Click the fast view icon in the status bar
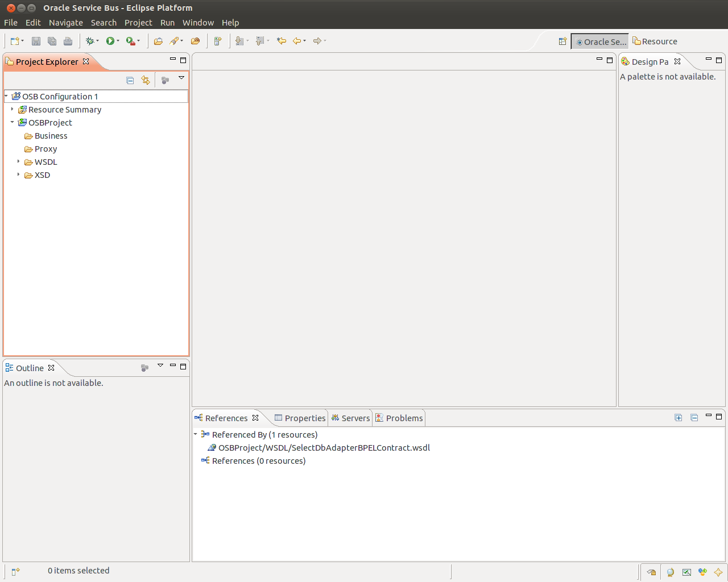 tap(15, 571)
